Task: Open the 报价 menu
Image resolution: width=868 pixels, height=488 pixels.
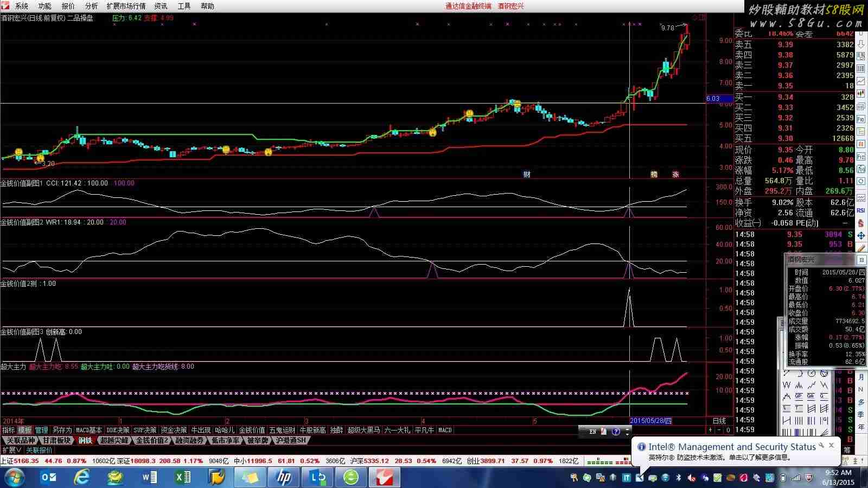Action: [68, 6]
